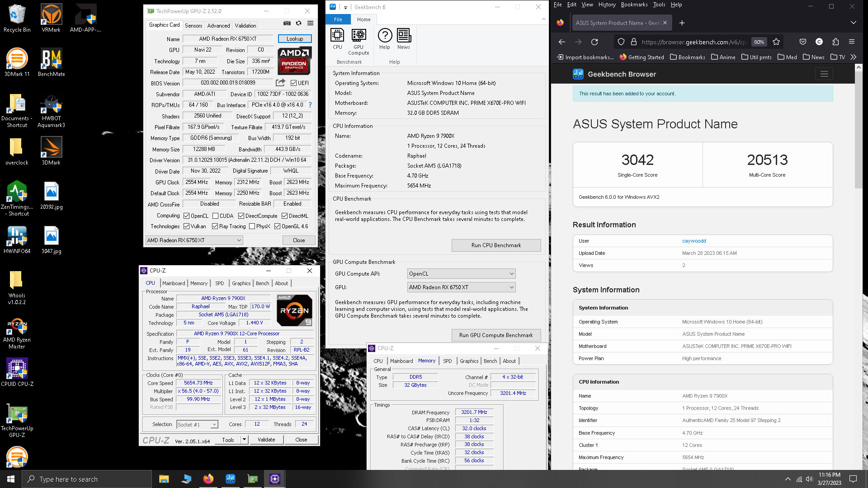
Task: Open the Geekbench Browser hamburger menu
Action: pyautogui.click(x=824, y=74)
